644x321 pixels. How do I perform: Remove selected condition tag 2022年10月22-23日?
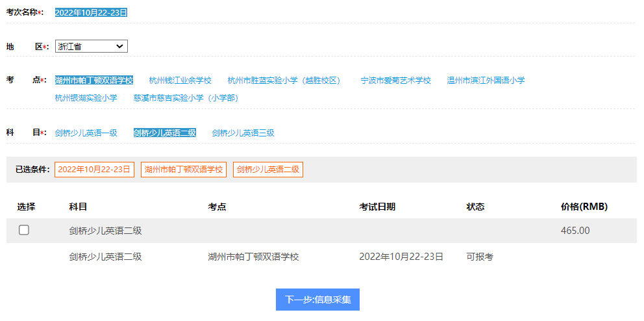click(95, 170)
